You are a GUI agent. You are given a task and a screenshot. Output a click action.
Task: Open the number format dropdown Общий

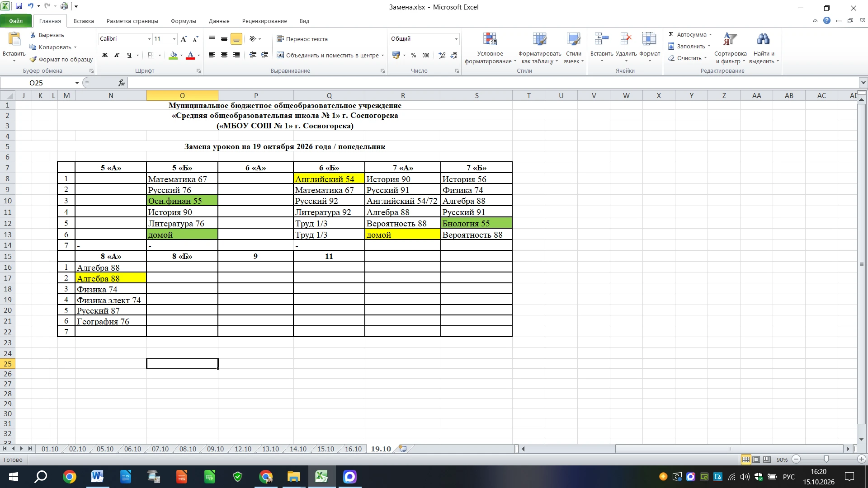tap(456, 39)
